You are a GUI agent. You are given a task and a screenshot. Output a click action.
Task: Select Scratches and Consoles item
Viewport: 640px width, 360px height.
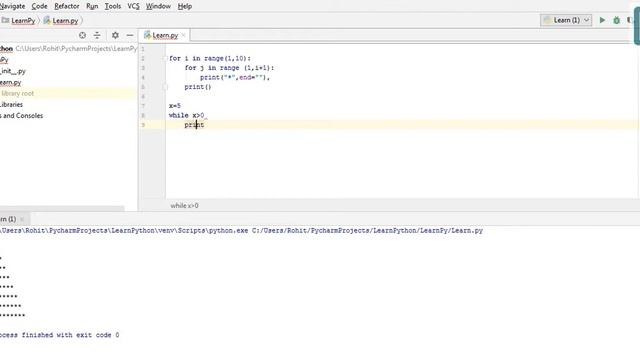tap(22, 116)
